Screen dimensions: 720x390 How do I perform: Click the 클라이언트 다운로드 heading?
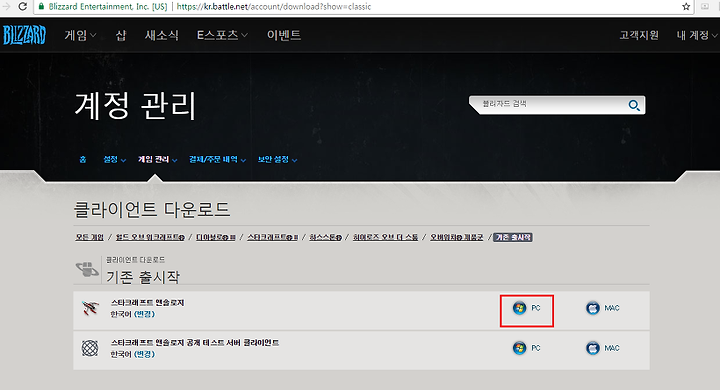pyautogui.click(x=152, y=209)
